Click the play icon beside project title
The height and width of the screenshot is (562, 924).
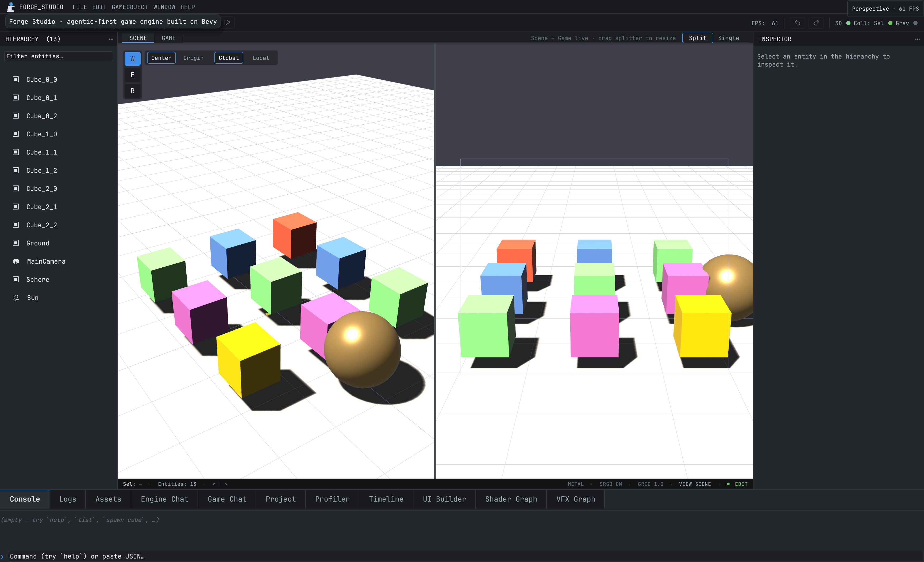(227, 22)
